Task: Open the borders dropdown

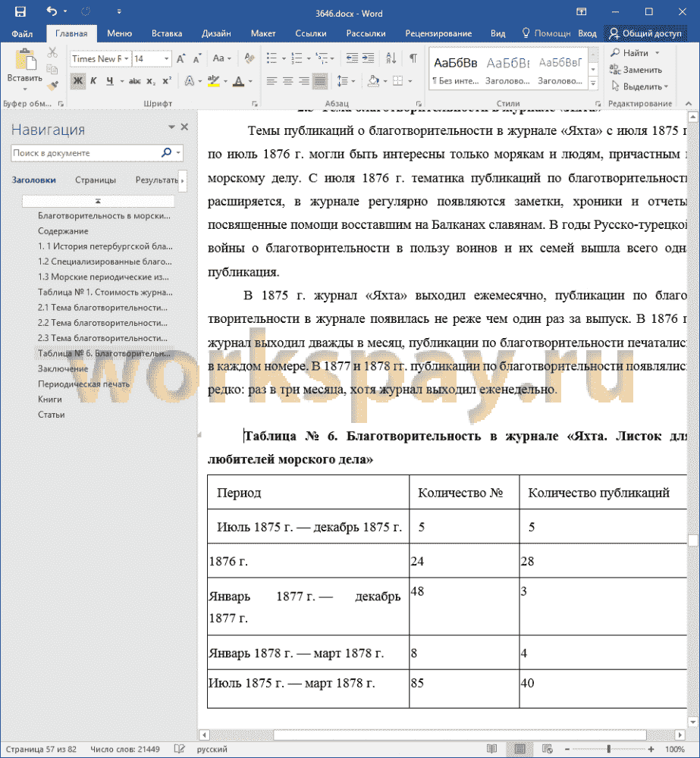Action: point(410,81)
